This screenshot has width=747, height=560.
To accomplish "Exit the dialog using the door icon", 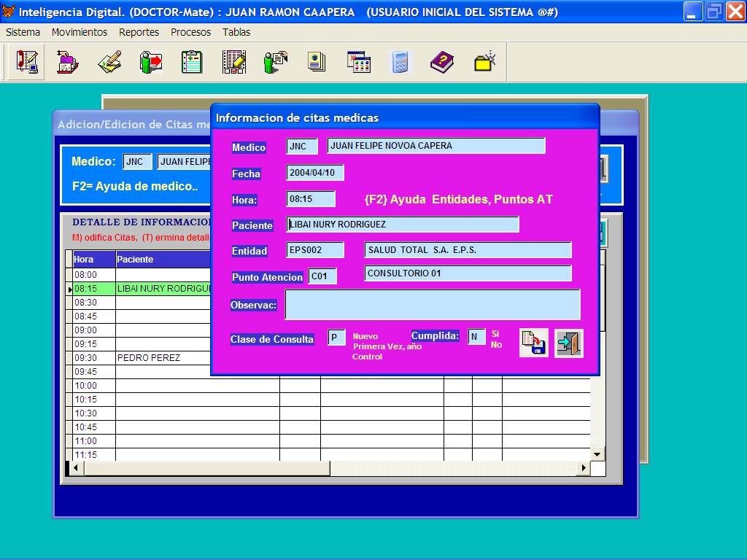I will pyautogui.click(x=569, y=343).
